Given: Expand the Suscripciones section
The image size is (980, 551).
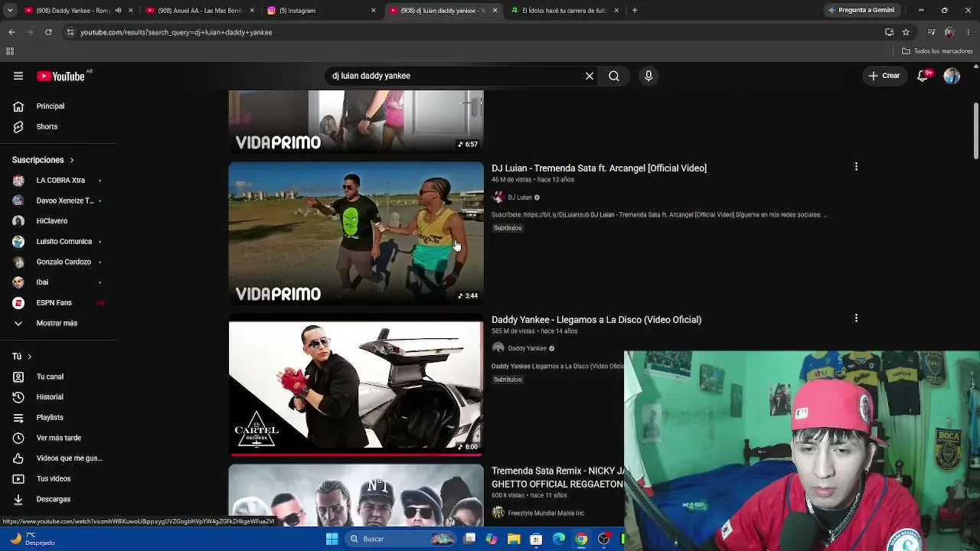Looking at the screenshot, I should pos(43,160).
